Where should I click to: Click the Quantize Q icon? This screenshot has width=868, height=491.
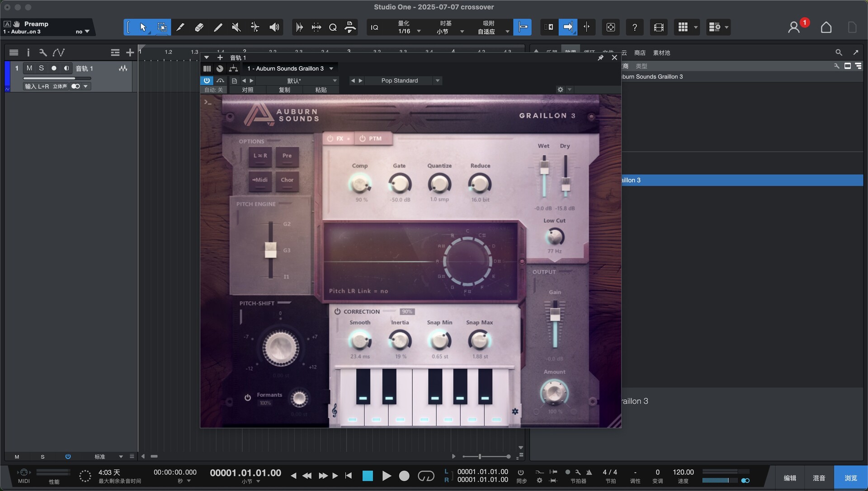333,27
